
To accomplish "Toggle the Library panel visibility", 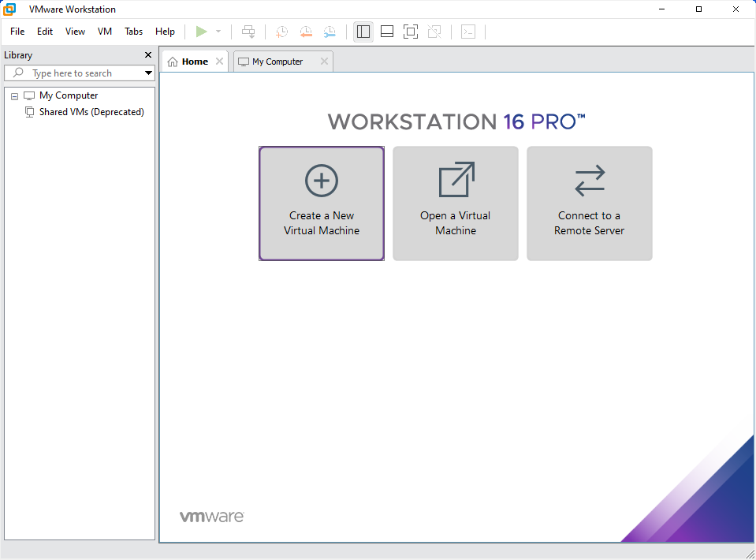I will pyautogui.click(x=363, y=32).
